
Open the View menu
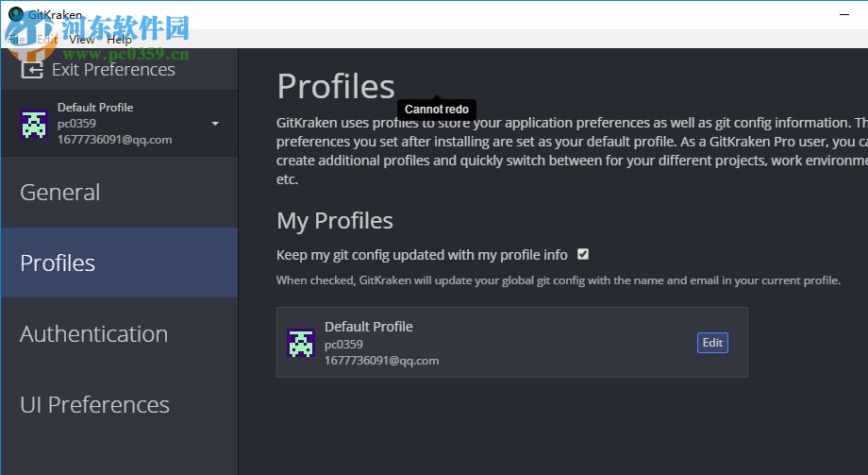(x=82, y=40)
